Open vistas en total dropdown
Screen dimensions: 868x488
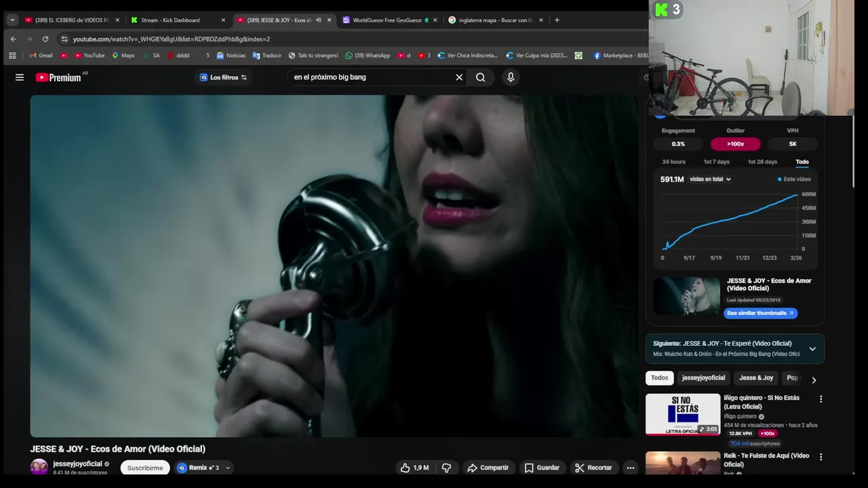(710, 179)
